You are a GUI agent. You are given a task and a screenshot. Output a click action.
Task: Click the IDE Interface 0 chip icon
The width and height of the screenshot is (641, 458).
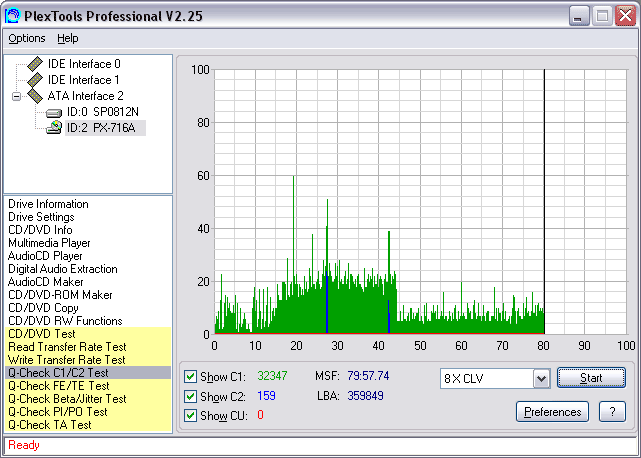(x=35, y=64)
